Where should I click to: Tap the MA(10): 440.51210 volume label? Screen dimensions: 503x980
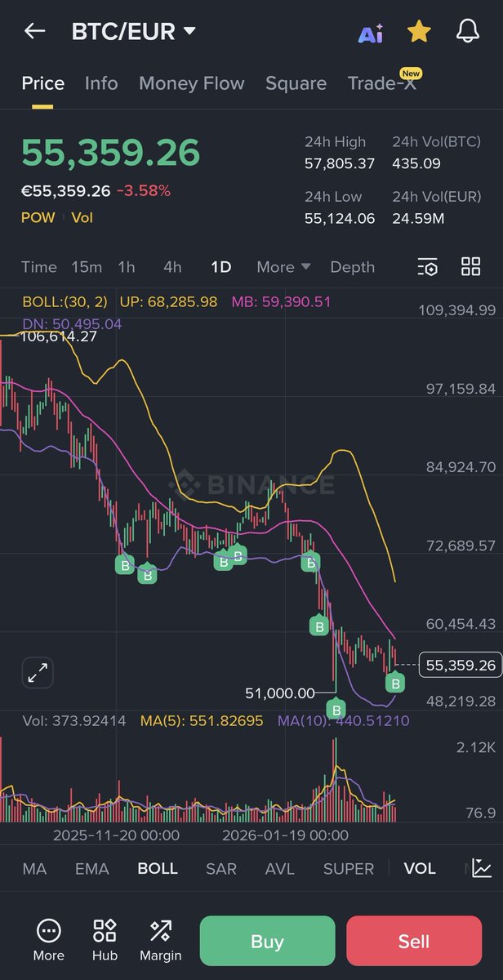344,721
